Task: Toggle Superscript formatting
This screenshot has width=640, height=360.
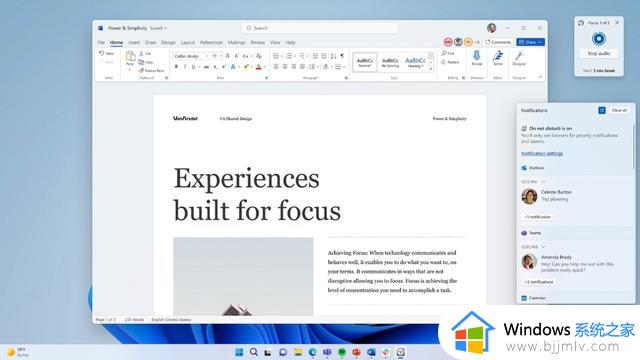Action: pos(224,67)
